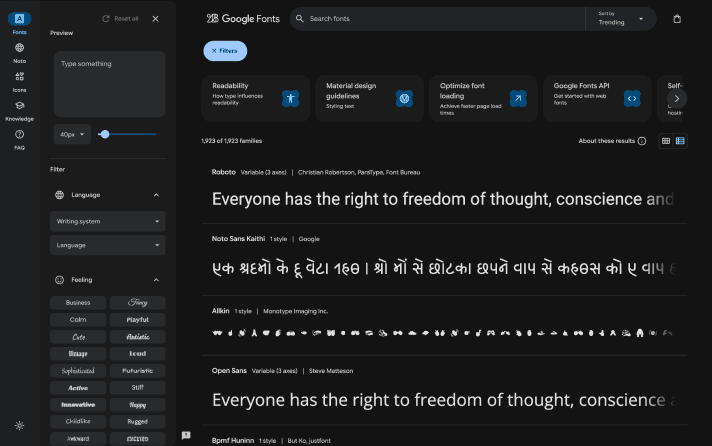The height and width of the screenshot is (446, 712).
Task: Open the Language select dropdown
Action: click(108, 245)
